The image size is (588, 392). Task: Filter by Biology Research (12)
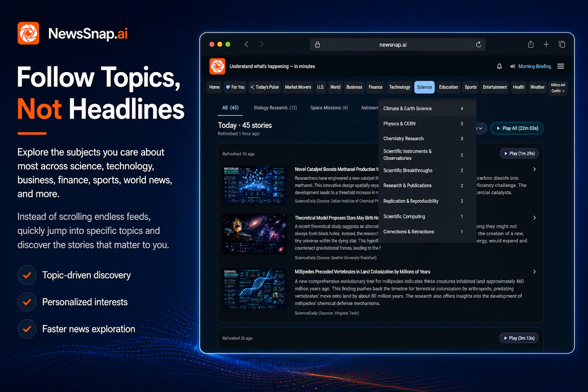(x=275, y=108)
